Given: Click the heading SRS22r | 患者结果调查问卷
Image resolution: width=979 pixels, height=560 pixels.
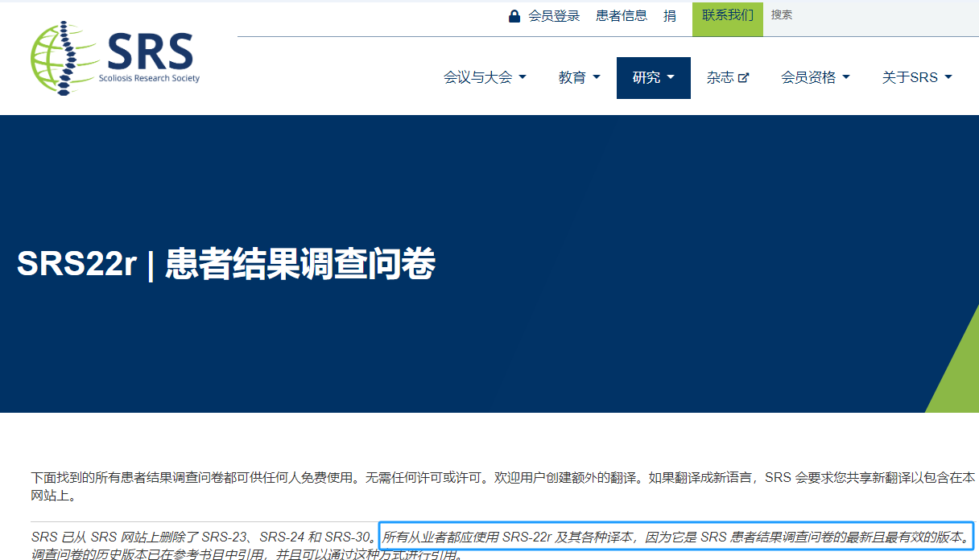Looking at the screenshot, I should click(226, 264).
